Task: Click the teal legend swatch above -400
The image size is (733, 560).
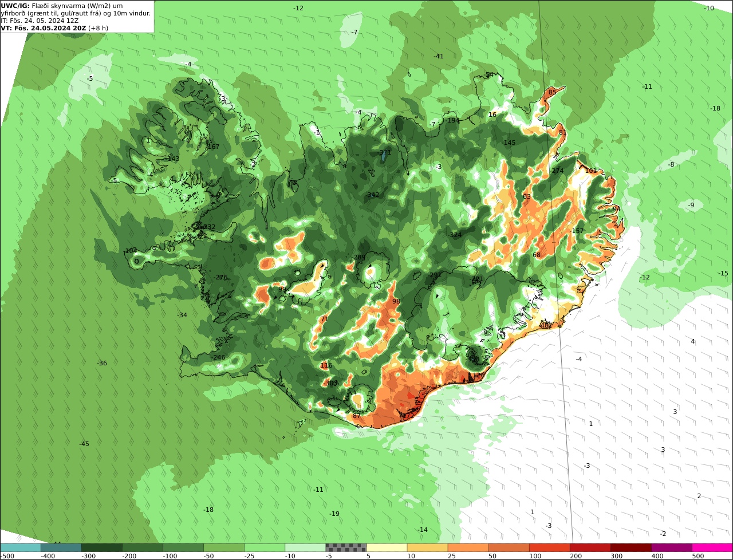Action: [61, 547]
